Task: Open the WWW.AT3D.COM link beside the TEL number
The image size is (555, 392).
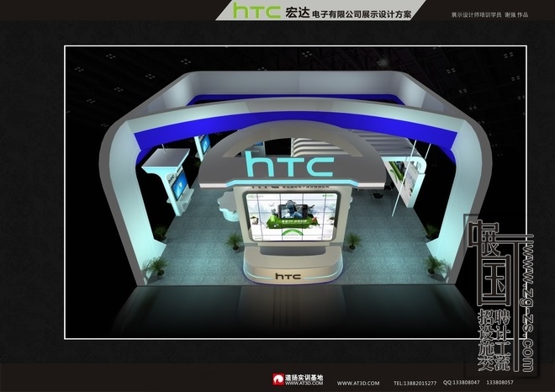Action: 358,383
